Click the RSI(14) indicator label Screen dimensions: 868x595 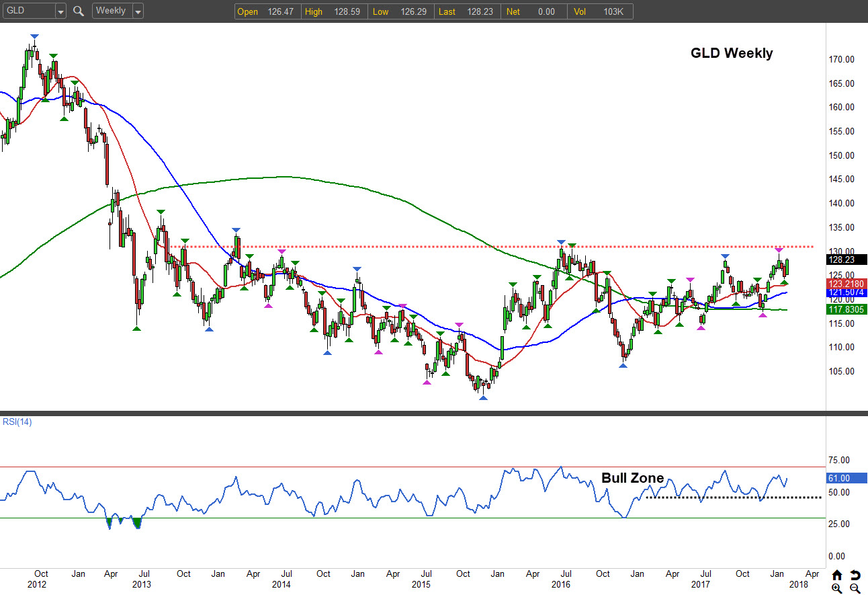click(16, 422)
